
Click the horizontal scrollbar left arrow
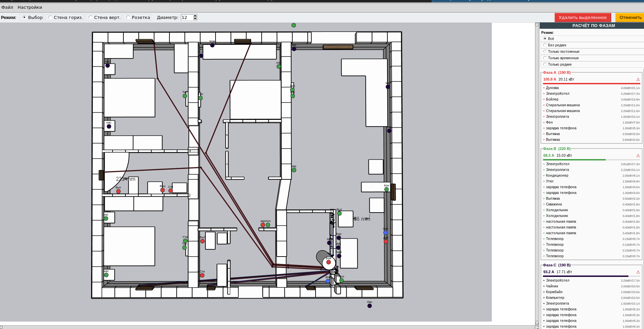[x=1, y=327]
